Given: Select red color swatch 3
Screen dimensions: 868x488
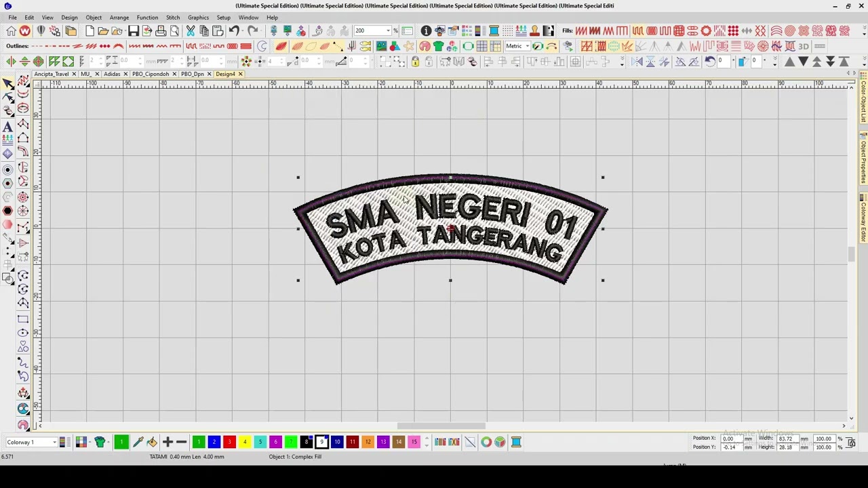Looking at the screenshot, I should tap(229, 443).
